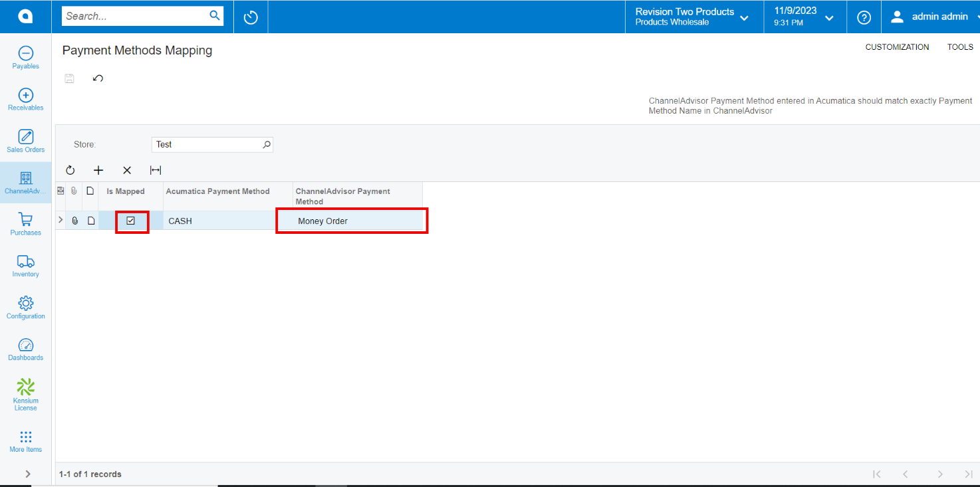Toggle Is Mapped checkbox for CASH

click(x=131, y=221)
